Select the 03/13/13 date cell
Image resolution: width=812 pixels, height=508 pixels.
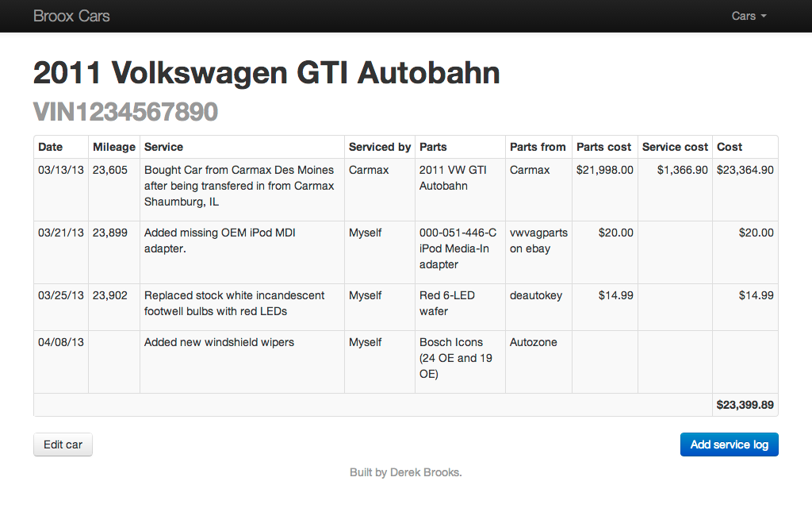click(60, 170)
